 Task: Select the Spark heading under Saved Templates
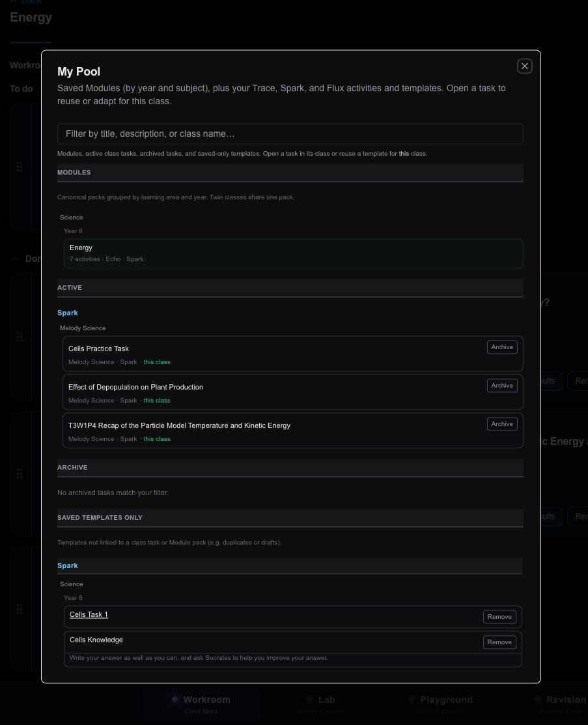pos(68,565)
